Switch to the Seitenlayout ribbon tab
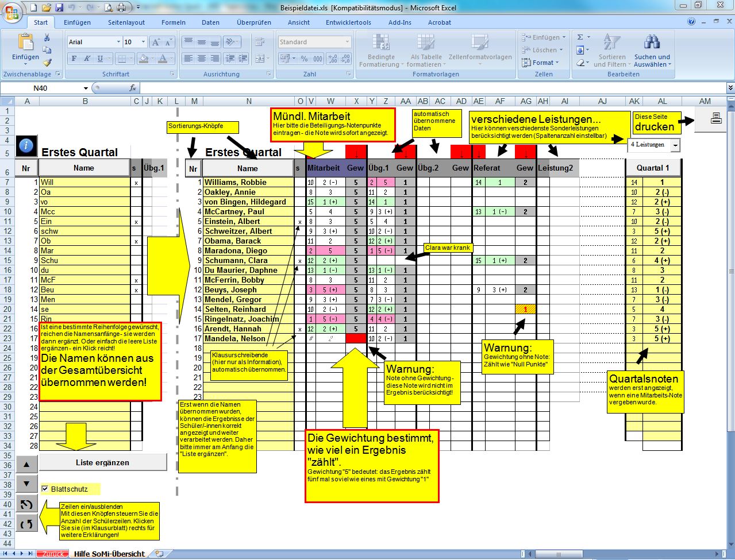735x560 pixels. (126, 22)
